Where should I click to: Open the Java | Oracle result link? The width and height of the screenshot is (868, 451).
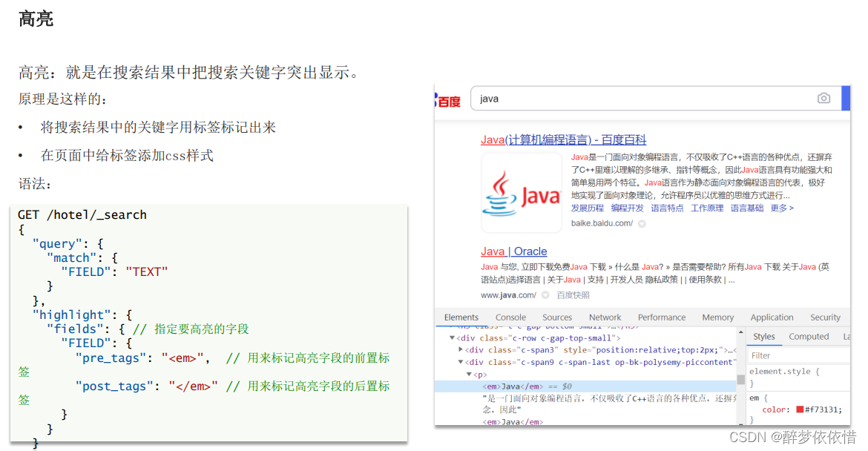(x=513, y=251)
